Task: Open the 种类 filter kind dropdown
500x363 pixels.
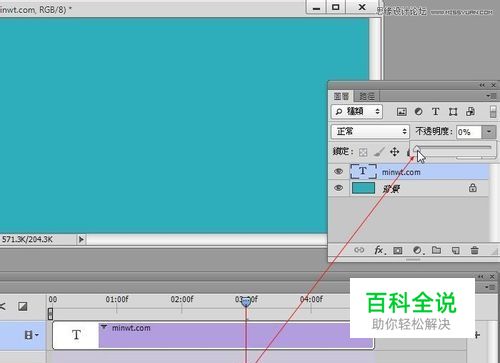Action: tap(357, 111)
